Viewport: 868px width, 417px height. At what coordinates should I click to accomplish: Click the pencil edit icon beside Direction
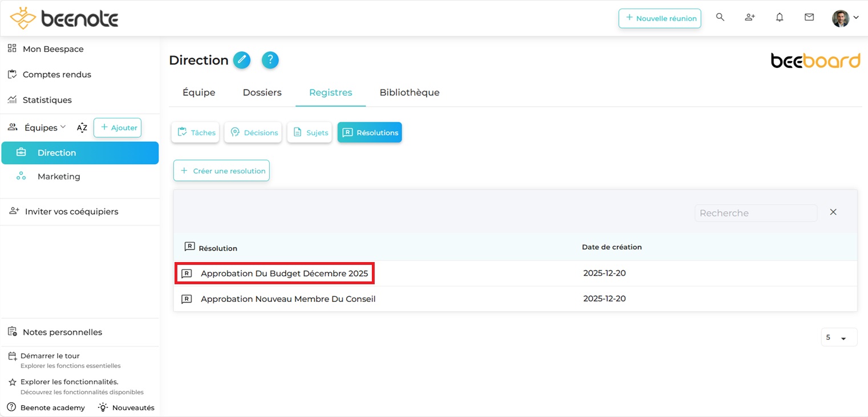(242, 60)
